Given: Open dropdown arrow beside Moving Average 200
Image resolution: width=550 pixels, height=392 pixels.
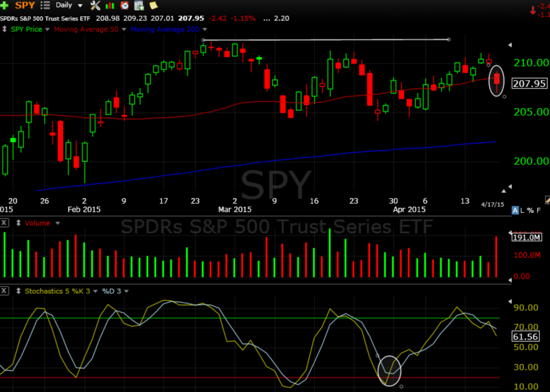Looking at the screenshot, I should coord(205,30).
